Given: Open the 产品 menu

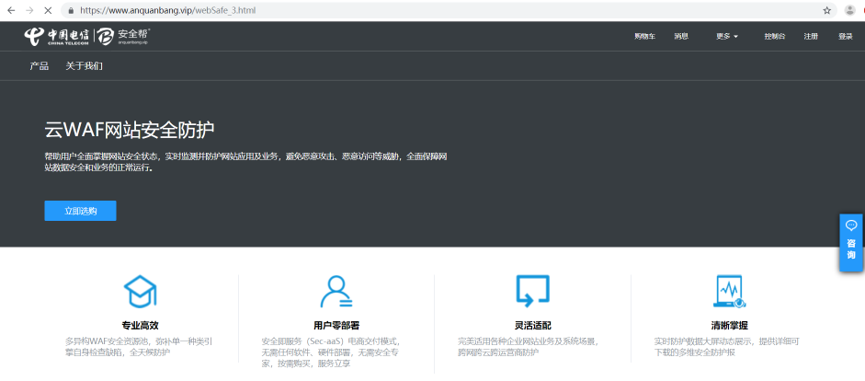Looking at the screenshot, I should [x=39, y=66].
